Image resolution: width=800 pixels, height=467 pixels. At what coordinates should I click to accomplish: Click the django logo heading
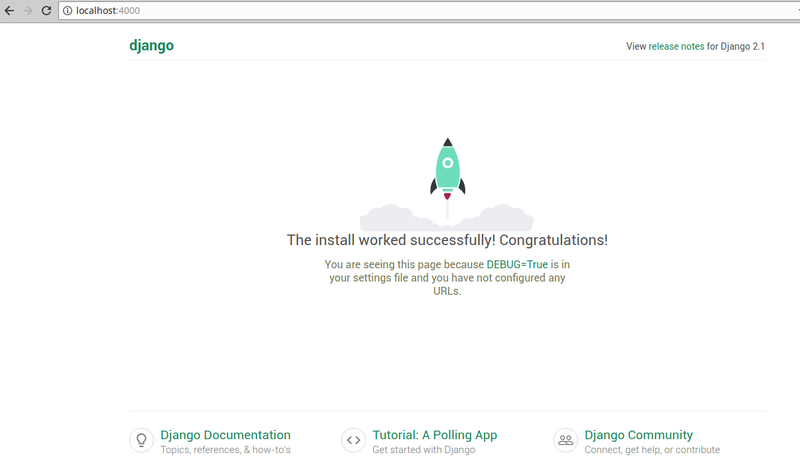[151, 45]
